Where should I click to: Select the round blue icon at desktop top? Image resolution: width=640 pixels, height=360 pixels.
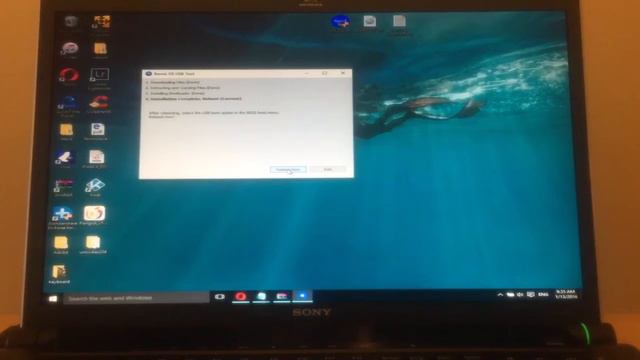pos(340,22)
